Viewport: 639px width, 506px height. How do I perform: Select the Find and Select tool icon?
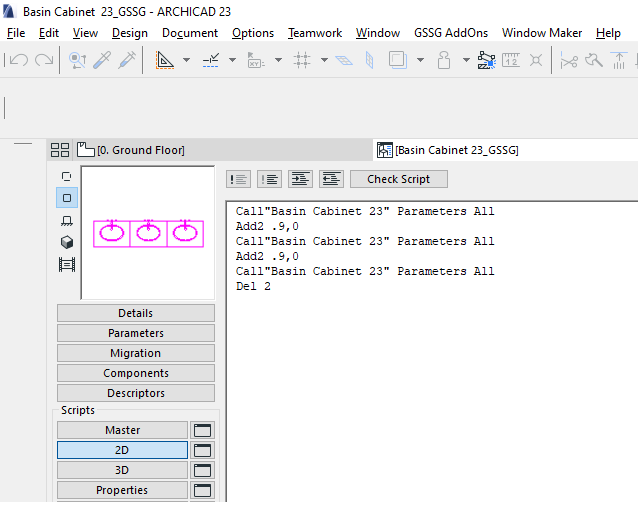[x=77, y=60]
